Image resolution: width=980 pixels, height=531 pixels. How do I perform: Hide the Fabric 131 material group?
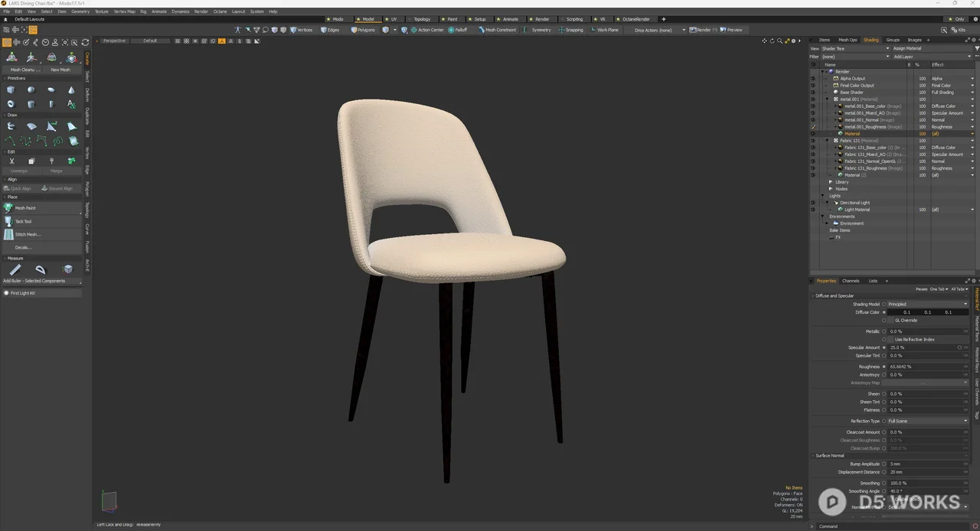[x=813, y=140]
